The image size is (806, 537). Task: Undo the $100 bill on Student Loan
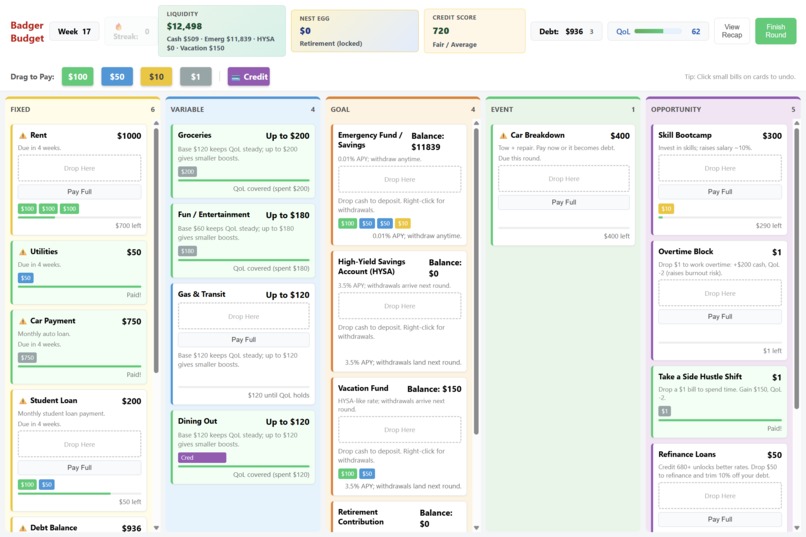click(27, 485)
